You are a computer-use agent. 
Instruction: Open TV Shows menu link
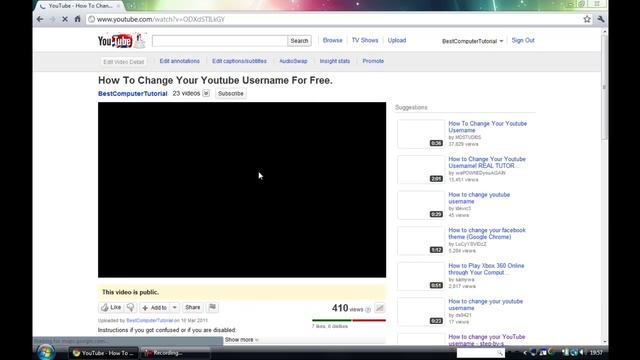click(365, 40)
